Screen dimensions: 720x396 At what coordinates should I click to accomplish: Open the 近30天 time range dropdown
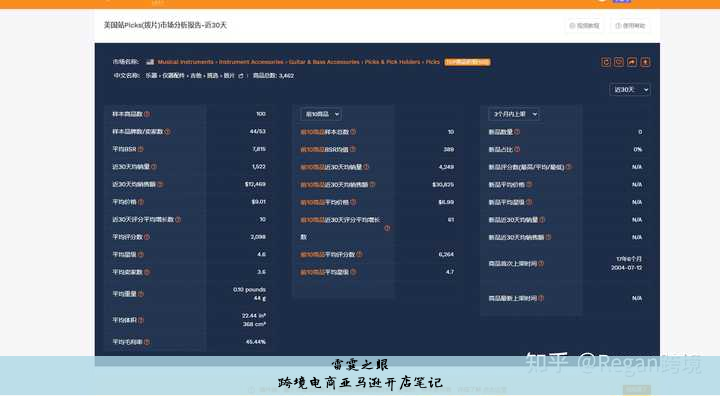630,90
